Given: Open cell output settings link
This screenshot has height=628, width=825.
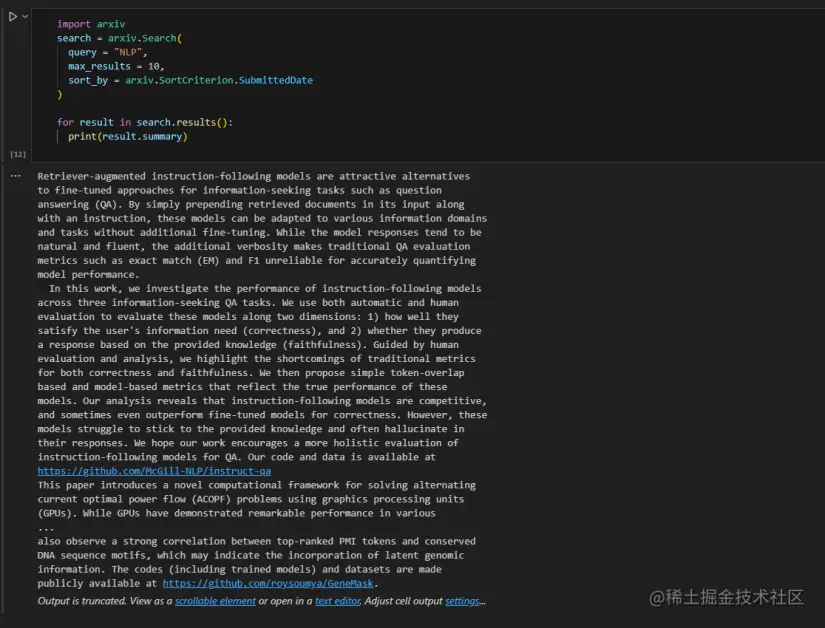Looking at the screenshot, I should 462,601.
